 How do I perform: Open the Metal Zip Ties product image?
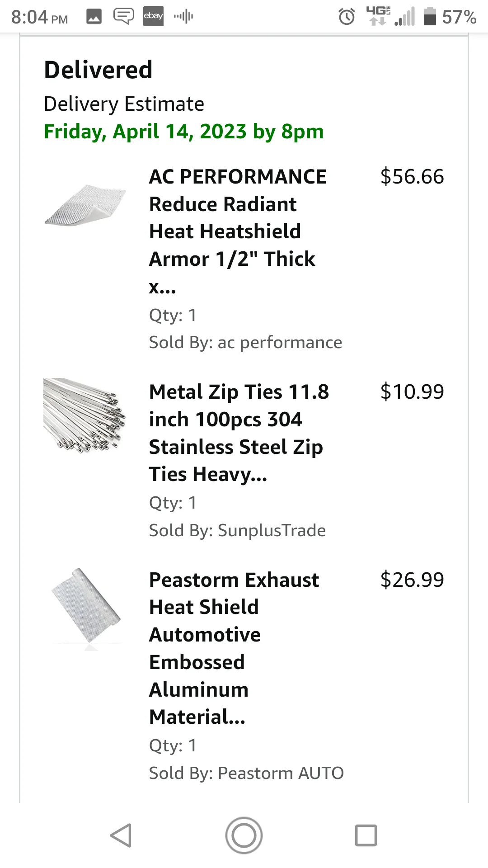point(84,416)
